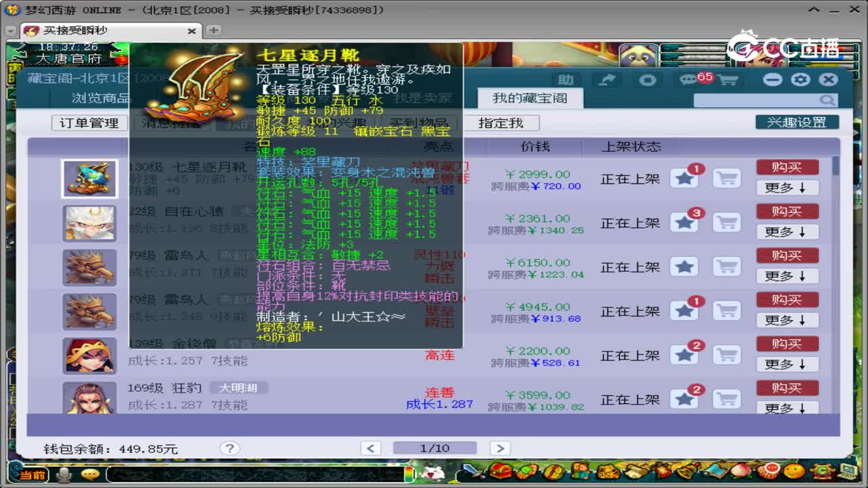Open 狂豹 pet thumbnail
This screenshot has width=868, height=488.
90,398
